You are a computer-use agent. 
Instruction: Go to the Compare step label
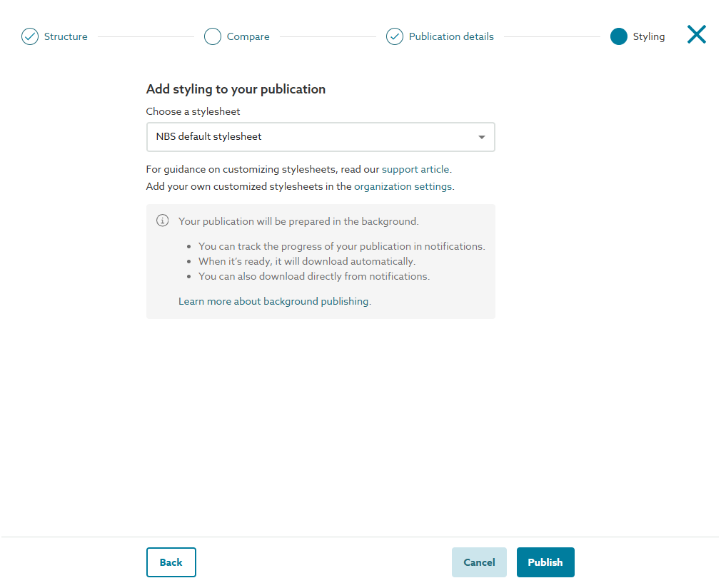pos(248,36)
